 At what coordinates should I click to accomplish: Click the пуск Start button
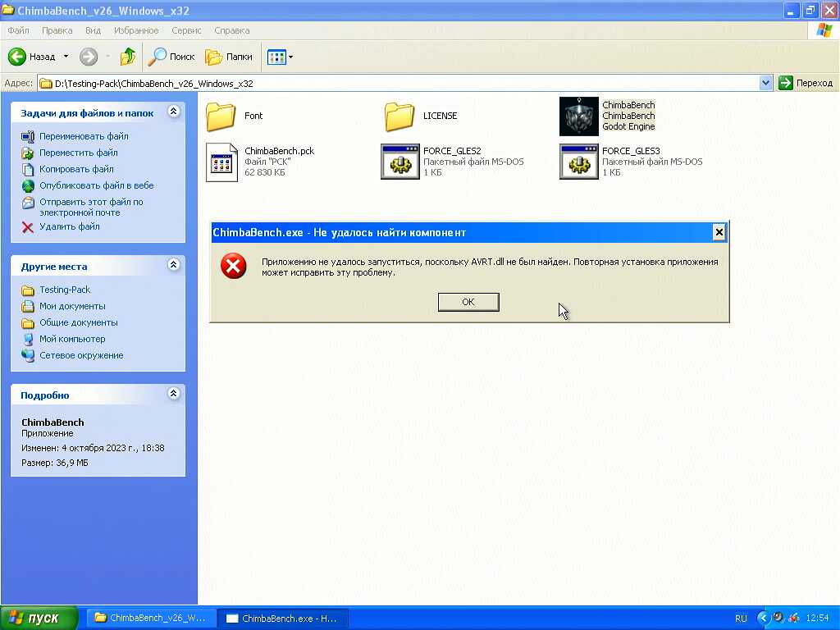coord(39,618)
